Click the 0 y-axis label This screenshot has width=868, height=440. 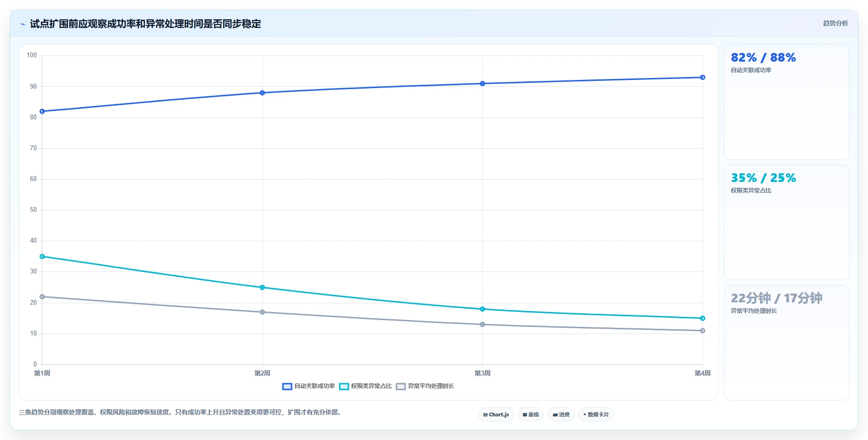(35, 364)
